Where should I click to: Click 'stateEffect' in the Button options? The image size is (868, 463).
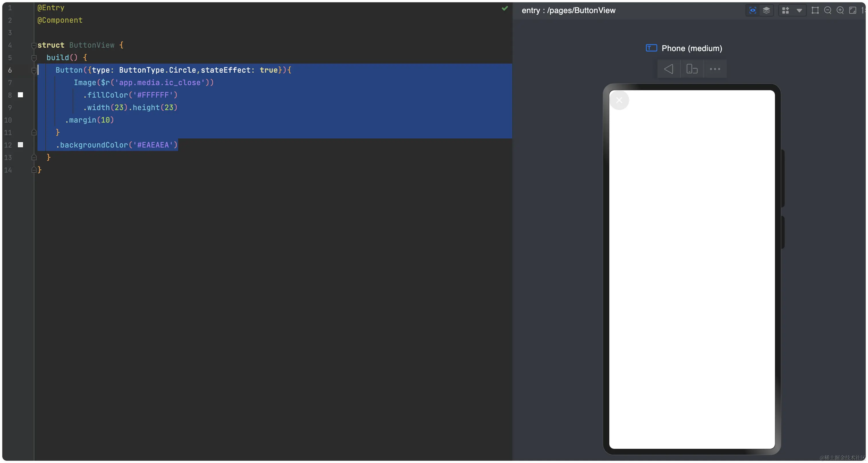click(x=226, y=70)
